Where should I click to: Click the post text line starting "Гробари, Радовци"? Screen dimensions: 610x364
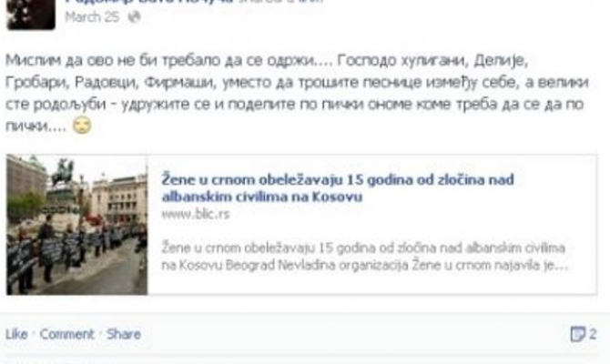297,83
